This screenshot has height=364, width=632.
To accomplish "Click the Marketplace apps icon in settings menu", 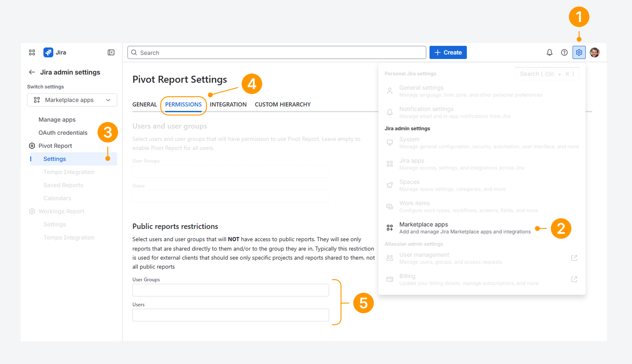I will pyautogui.click(x=390, y=228).
